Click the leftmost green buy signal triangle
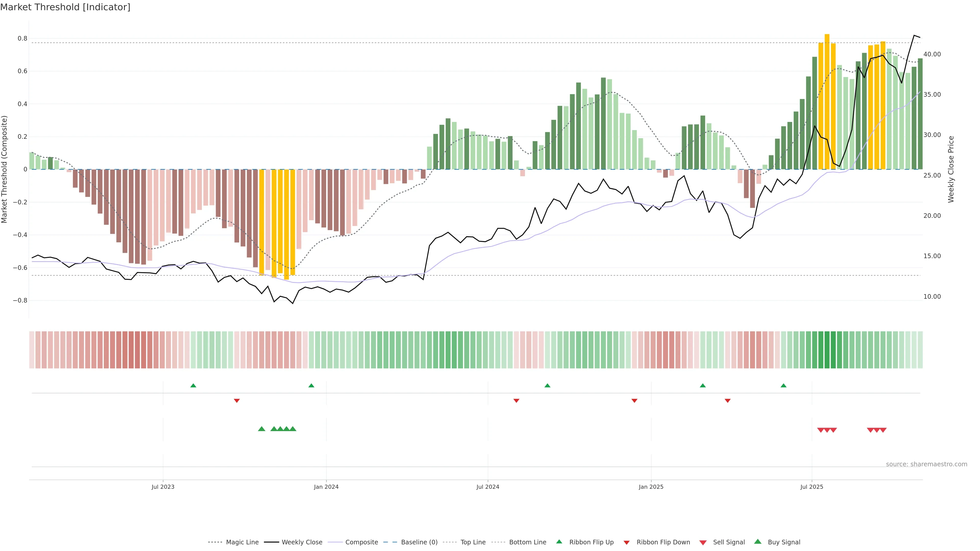 click(261, 429)
